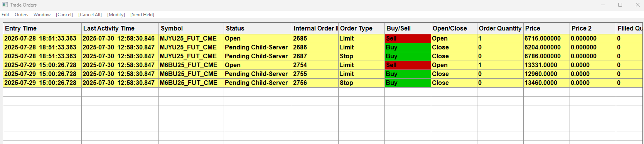Select order row with internal ID 2755
The height and width of the screenshot is (144, 644).
[323, 74]
